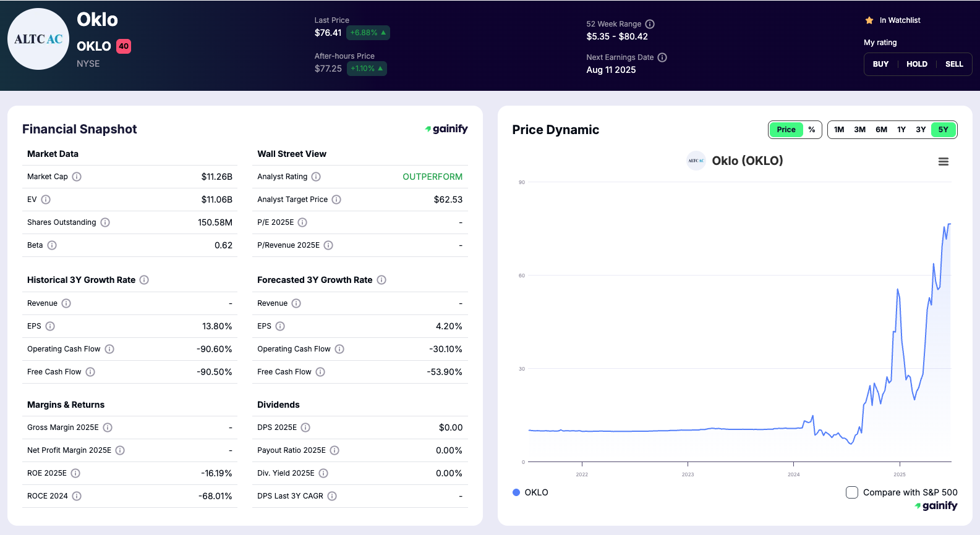Open the chart hamburger menu
The width and height of the screenshot is (980, 535).
[x=944, y=162]
